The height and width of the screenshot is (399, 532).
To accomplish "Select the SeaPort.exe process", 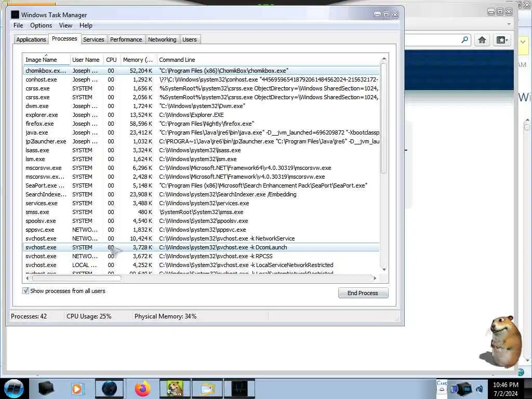I will click(x=202, y=185).
